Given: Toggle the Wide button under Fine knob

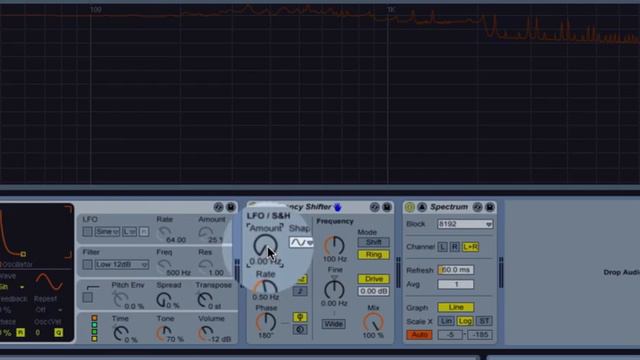Looking at the screenshot, I should [333, 324].
